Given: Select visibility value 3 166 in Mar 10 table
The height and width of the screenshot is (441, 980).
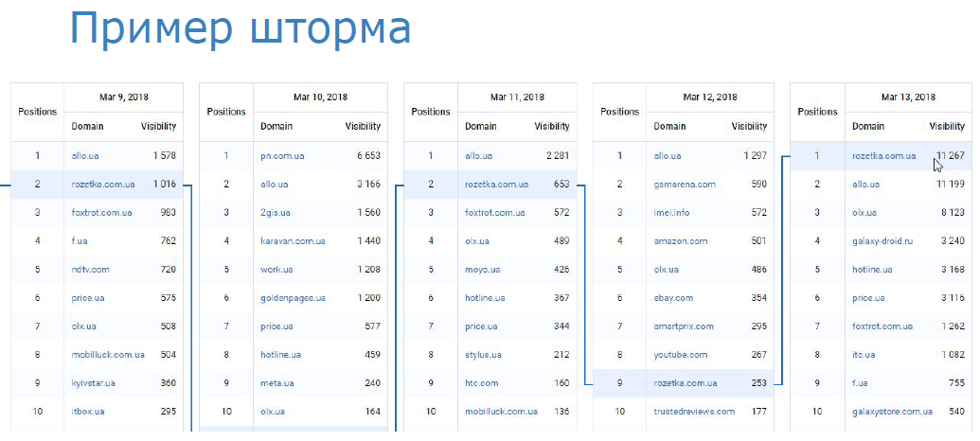Looking at the screenshot, I should coord(368,185).
